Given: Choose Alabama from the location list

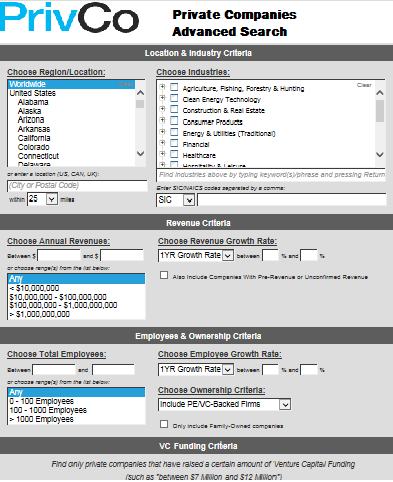Looking at the screenshot, I should point(33,102).
